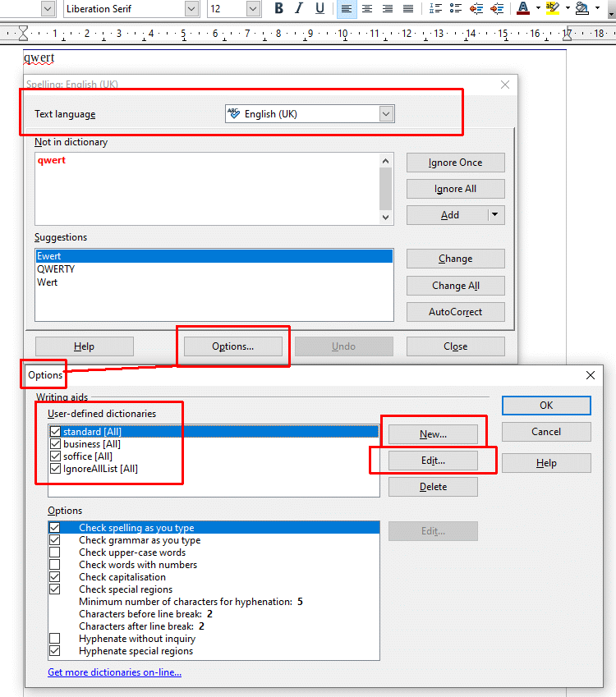The image size is (616, 697).
Task: Toggle Hyphenate without inquiry checkbox
Action: coord(55,639)
